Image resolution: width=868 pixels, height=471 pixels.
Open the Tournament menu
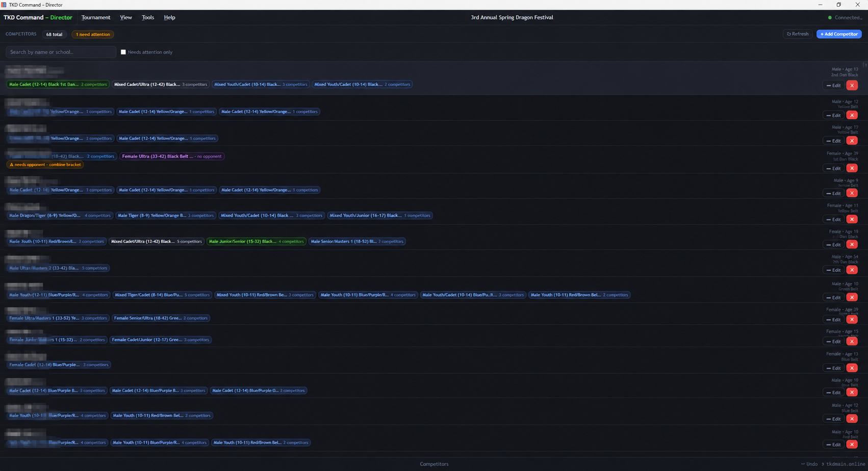[96, 17]
